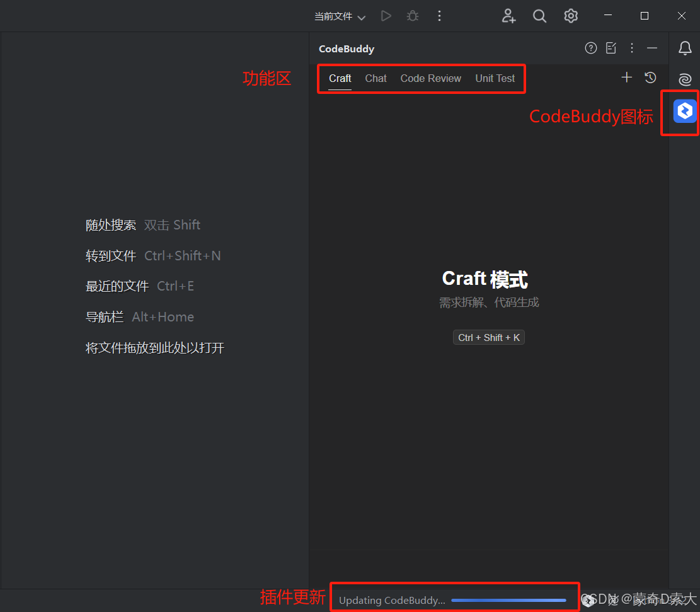Image resolution: width=700 pixels, height=612 pixels.
Task: Click the 将文件拖放到此处以打开 text
Action: point(155,347)
